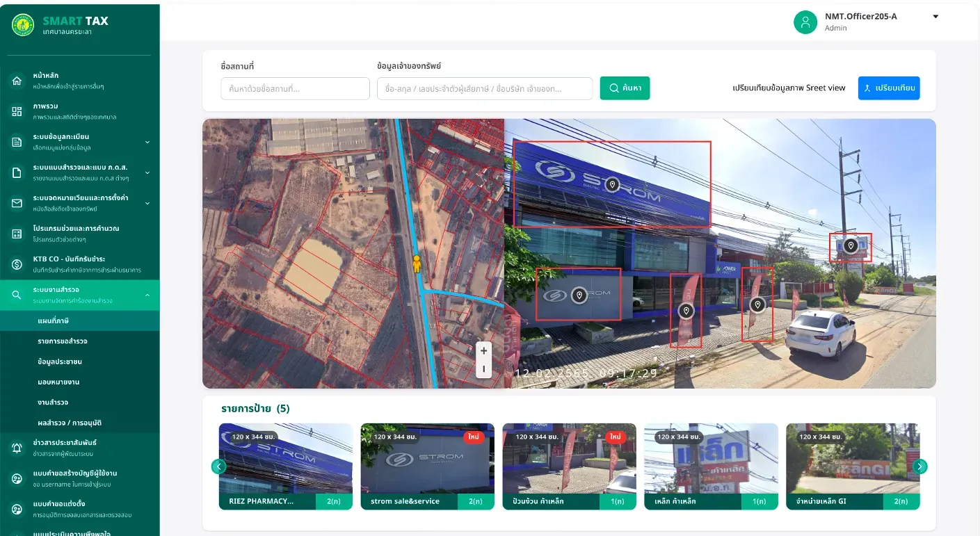
Task: Focus the ข้อมูลเจ้าของทรัพย์ owner input field
Action: click(x=485, y=88)
